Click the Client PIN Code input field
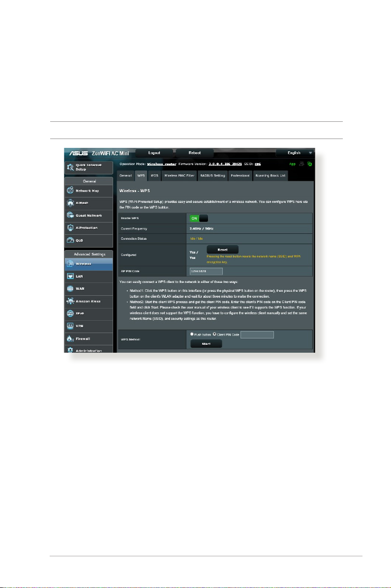Image resolution: width=391 pixels, height=588 pixels. click(257, 335)
